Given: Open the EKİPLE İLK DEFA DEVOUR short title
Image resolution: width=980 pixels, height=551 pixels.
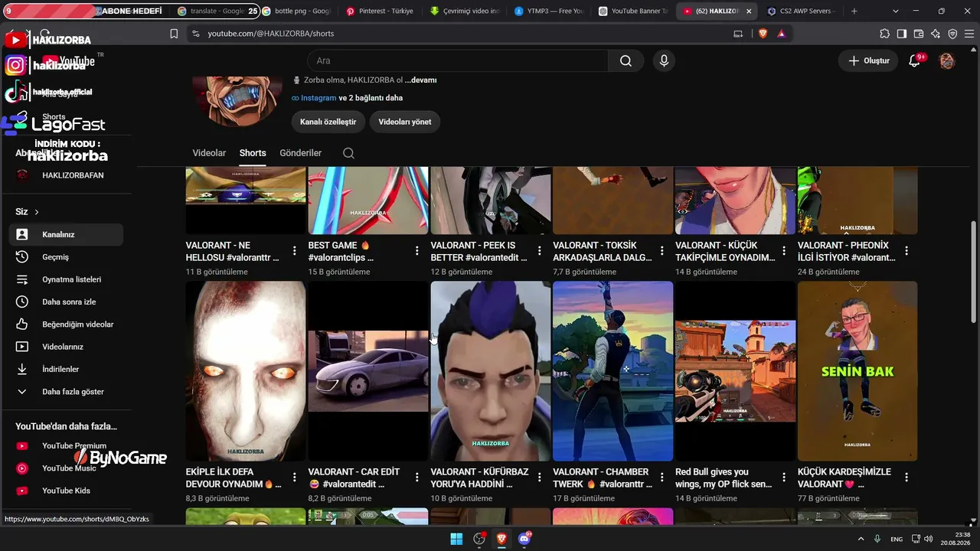Looking at the screenshot, I should click(232, 478).
